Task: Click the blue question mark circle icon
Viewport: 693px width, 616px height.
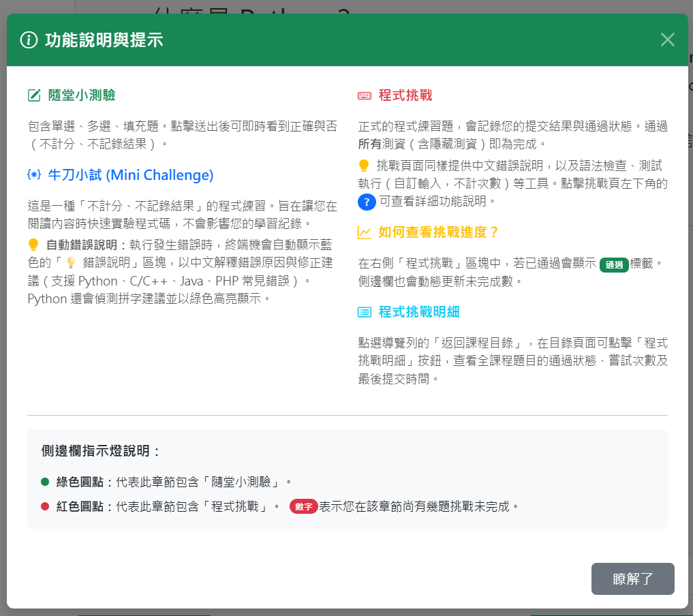Action: click(367, 201)
